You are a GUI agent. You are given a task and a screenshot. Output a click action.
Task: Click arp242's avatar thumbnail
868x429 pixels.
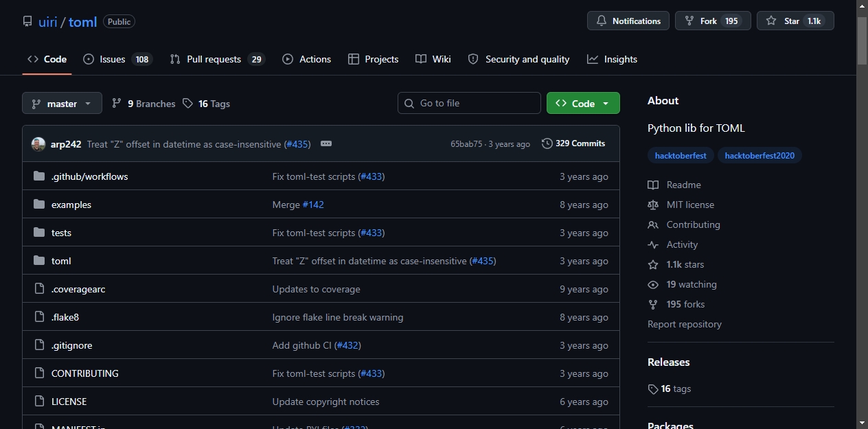38,144
